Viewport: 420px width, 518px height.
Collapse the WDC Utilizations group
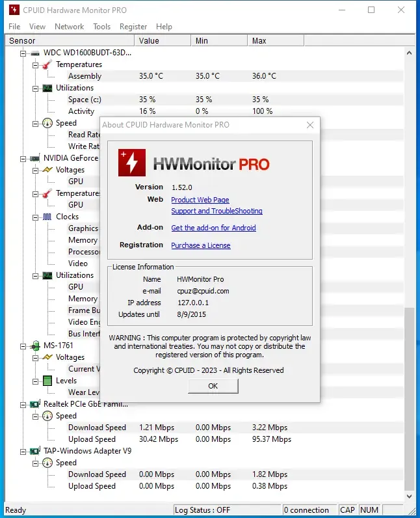[x=35, y=89]
